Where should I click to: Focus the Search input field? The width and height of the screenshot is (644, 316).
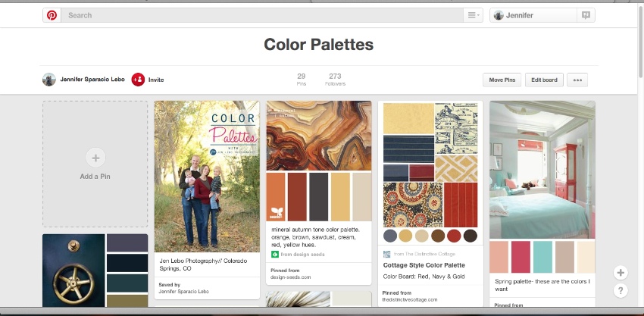(x=262, y=15)
